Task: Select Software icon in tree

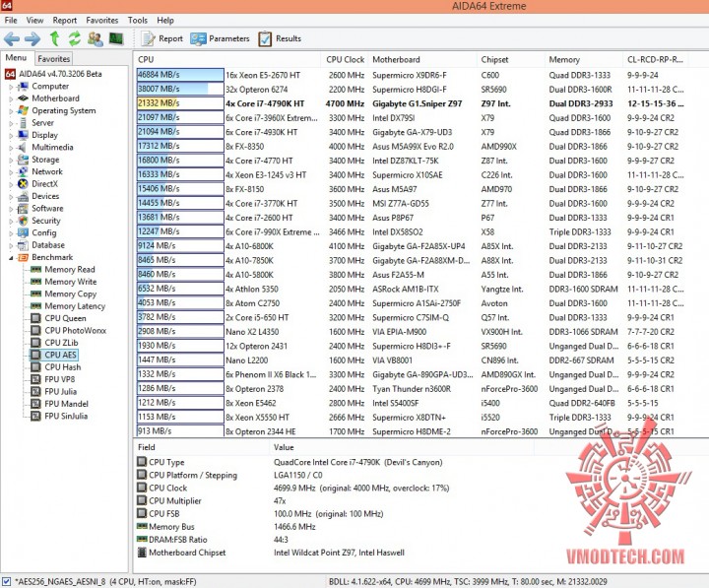Action: 23,209
